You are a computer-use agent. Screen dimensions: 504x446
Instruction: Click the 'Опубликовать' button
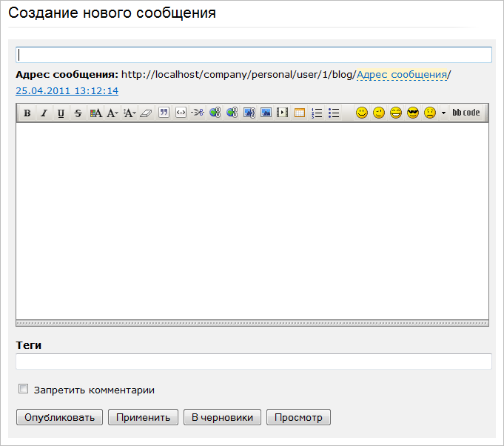tap(59, 417)
